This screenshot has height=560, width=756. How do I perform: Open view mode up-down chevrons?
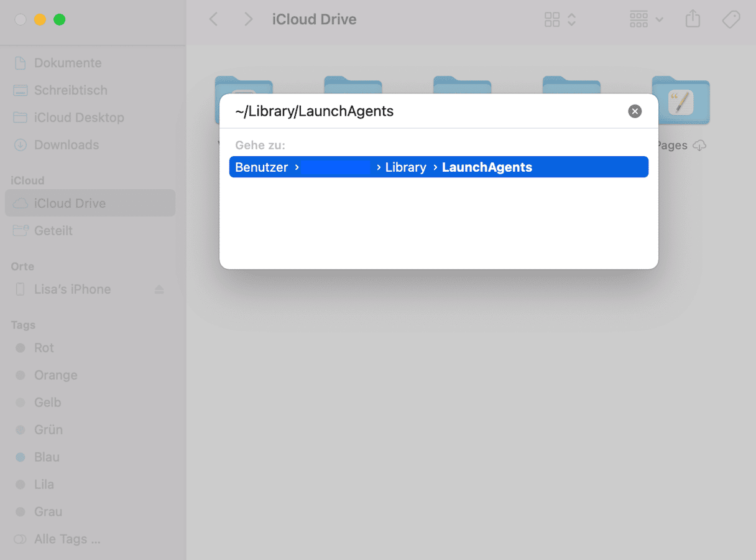571,20
